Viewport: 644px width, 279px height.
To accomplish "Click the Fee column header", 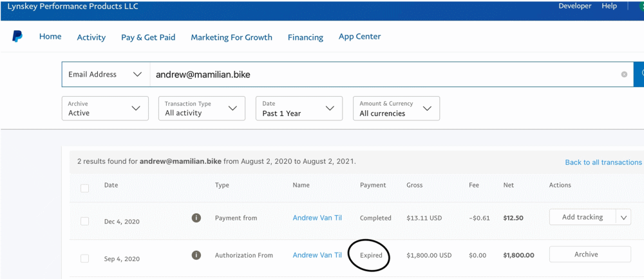I will click(474, 186).
